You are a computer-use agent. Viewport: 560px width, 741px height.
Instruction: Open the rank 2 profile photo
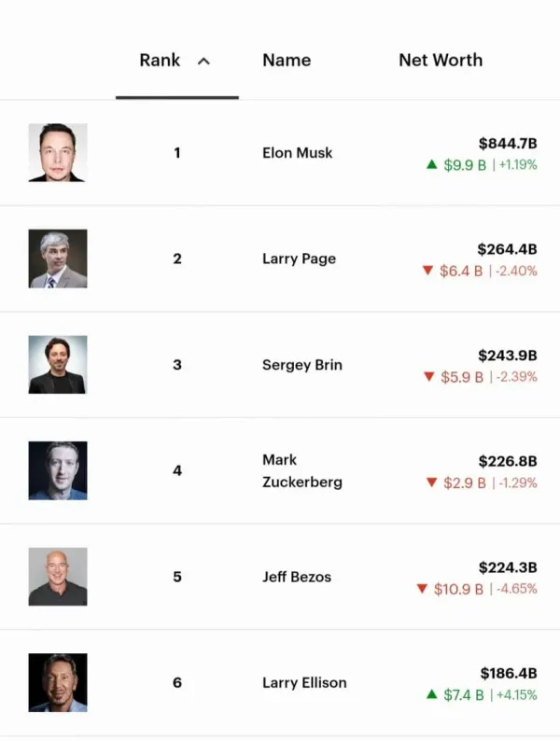(x=58, y=259)
